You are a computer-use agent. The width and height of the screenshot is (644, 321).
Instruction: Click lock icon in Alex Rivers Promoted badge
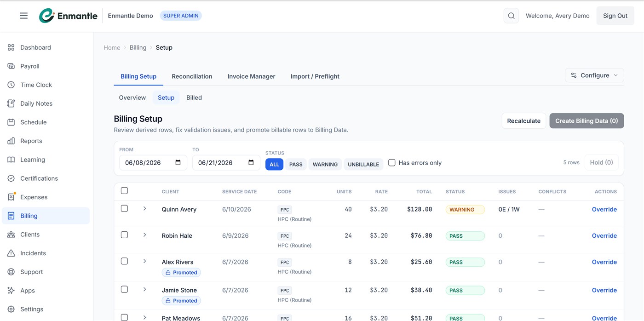click(168, 273)
